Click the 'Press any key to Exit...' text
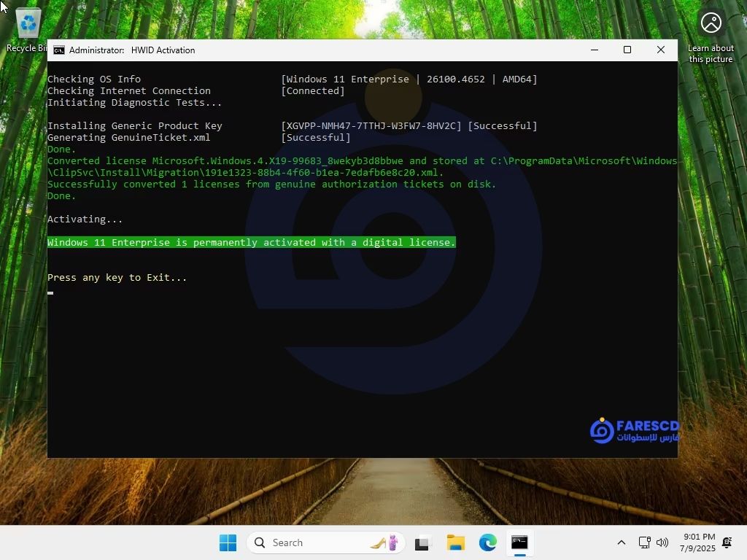Viewport: 747px width, 560px height. click(117, 278)
